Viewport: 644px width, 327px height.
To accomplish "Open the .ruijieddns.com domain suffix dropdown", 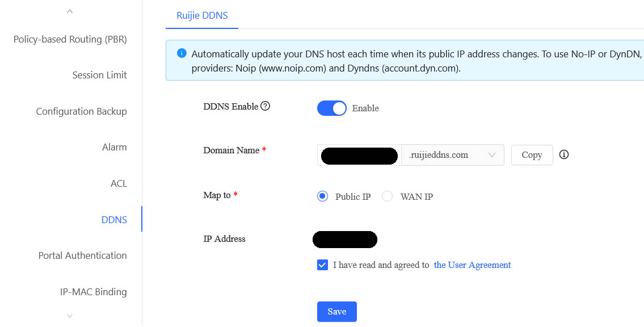I will [453, 155].
